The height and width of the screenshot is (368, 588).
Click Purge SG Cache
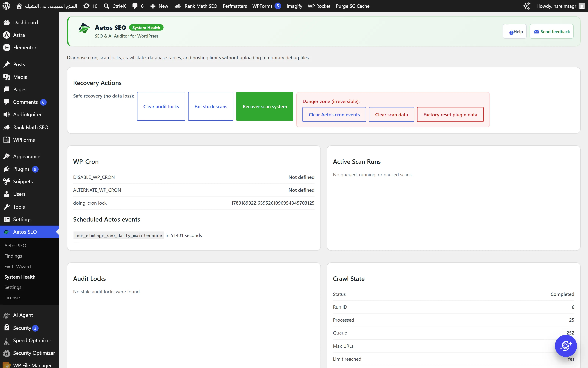pos(353,6)
